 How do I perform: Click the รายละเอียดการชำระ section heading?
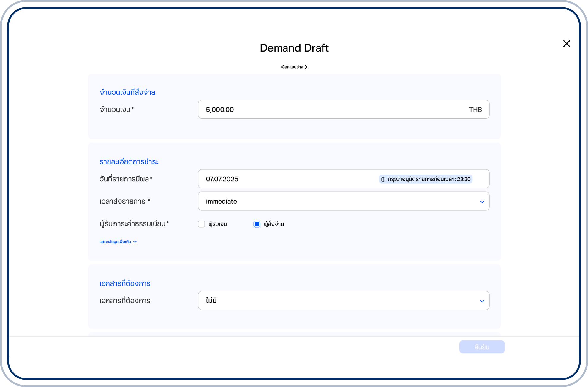point(129,162)
